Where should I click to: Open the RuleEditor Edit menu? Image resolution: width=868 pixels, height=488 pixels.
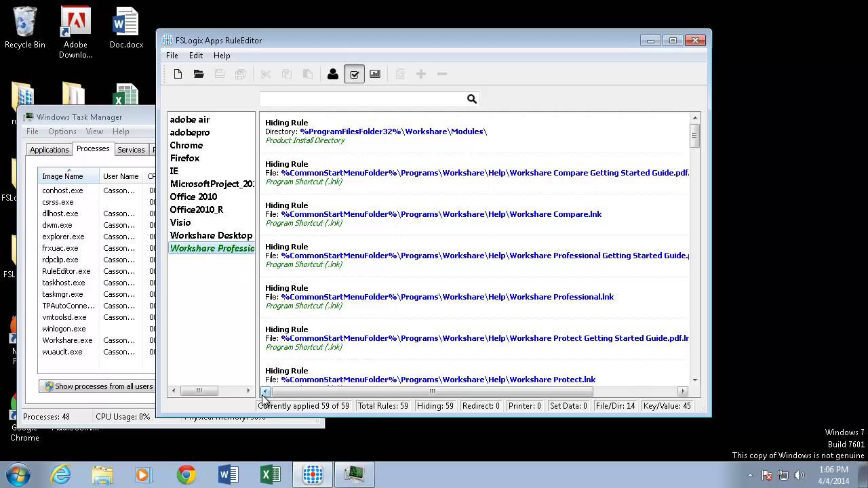click(x=196, y=56)
